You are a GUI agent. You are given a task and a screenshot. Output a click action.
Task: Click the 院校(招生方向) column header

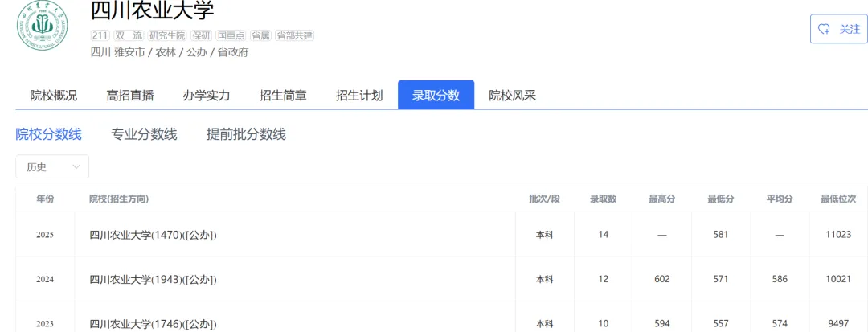(x=119, y=199)
